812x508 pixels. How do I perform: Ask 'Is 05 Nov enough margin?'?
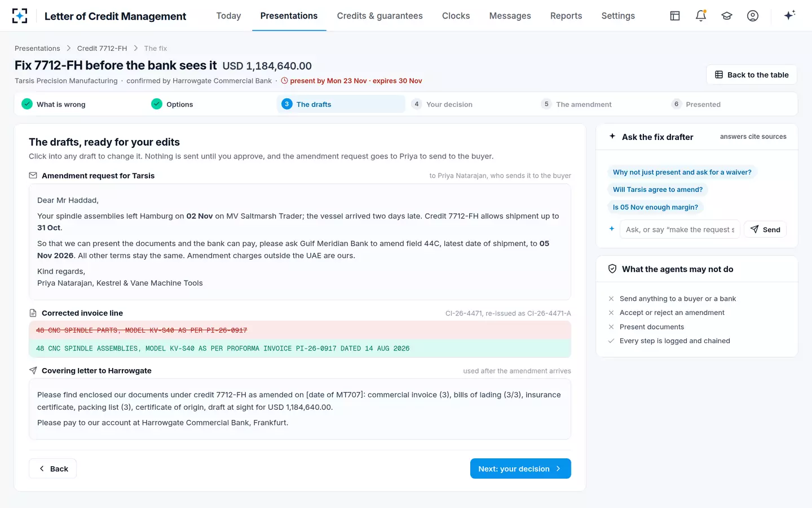point(655,207)
